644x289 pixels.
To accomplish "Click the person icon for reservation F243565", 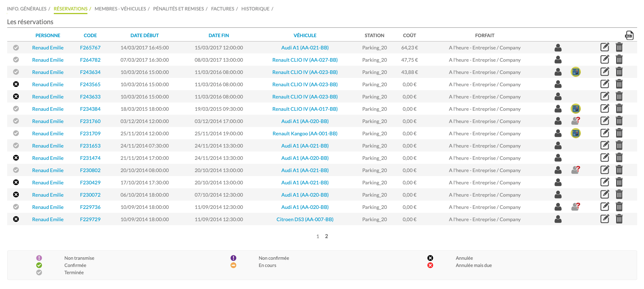I will coord(558,84).
